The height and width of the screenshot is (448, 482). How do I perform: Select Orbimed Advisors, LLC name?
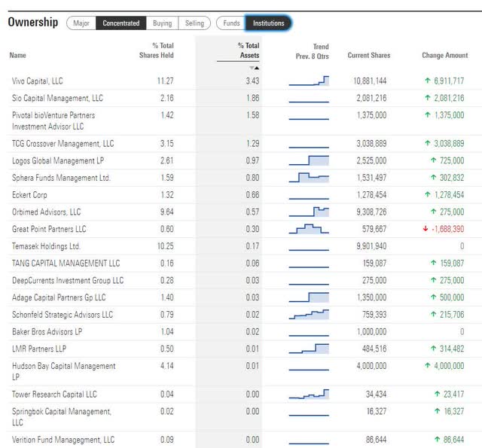(x=47, y=212)
